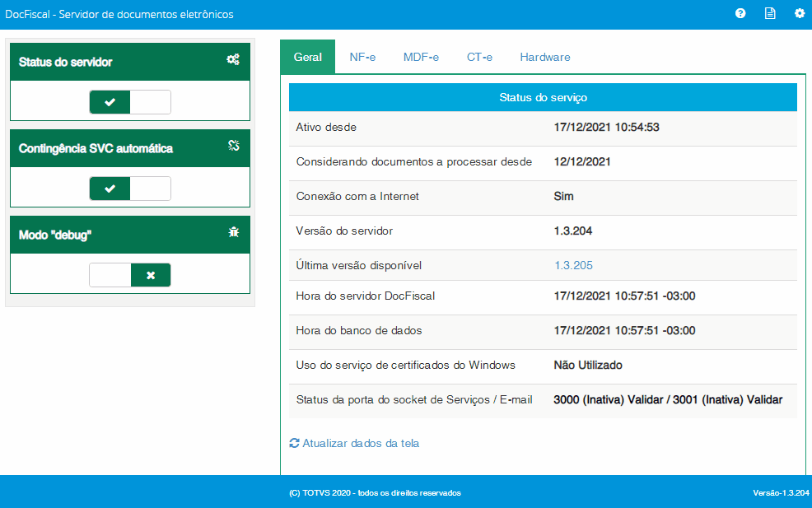Click the Versão-1.3.204 footer text
The height and width of the screenshot is (508, 812).
coord(781,493)
